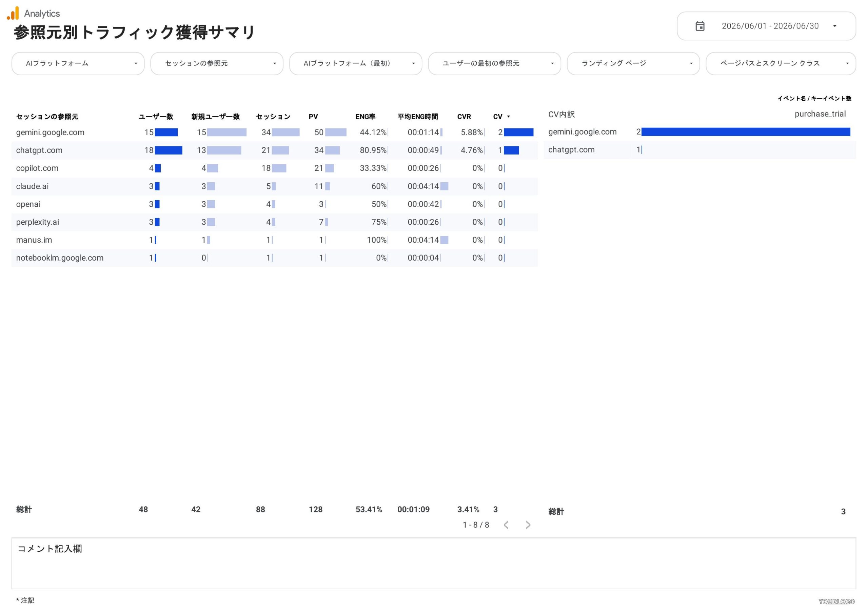Click the calendar icon in date picker
This screenshot has width=868, height=613.
click(x=700, y=26)
